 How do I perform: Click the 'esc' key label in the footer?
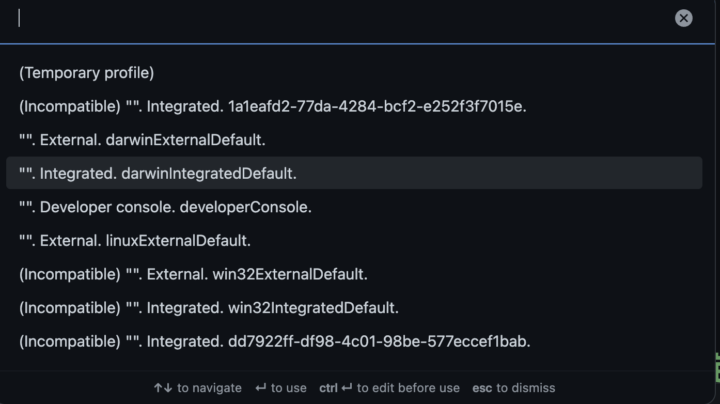[482, 388]
